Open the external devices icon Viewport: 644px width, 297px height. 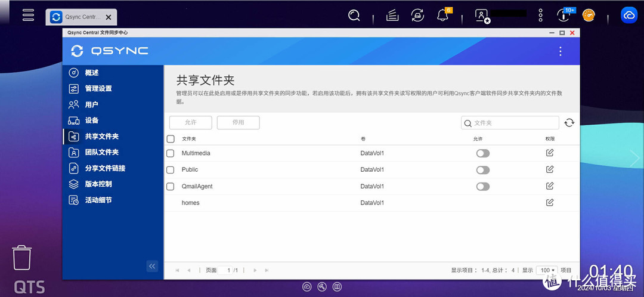(x=417, y=16)
